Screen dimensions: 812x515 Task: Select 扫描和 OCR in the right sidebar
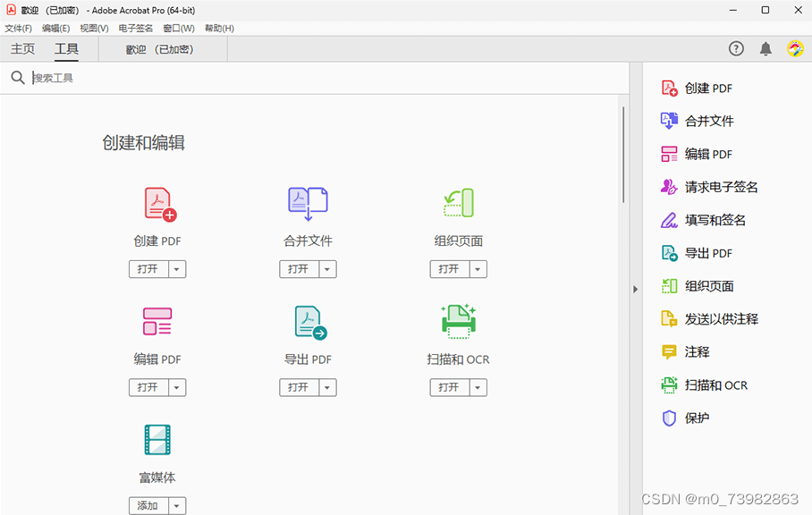click(705, 385)
